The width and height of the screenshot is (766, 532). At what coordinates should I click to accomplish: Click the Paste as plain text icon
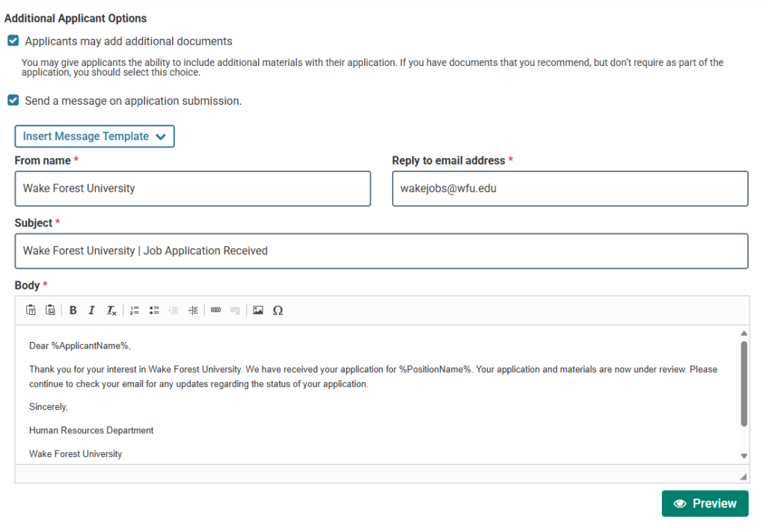tap(31, 311)
